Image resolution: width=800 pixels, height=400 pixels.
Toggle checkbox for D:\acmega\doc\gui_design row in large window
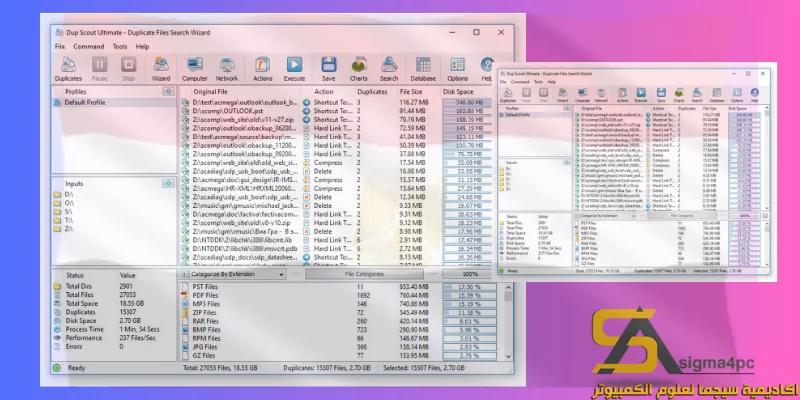click(x=186, y=180)
